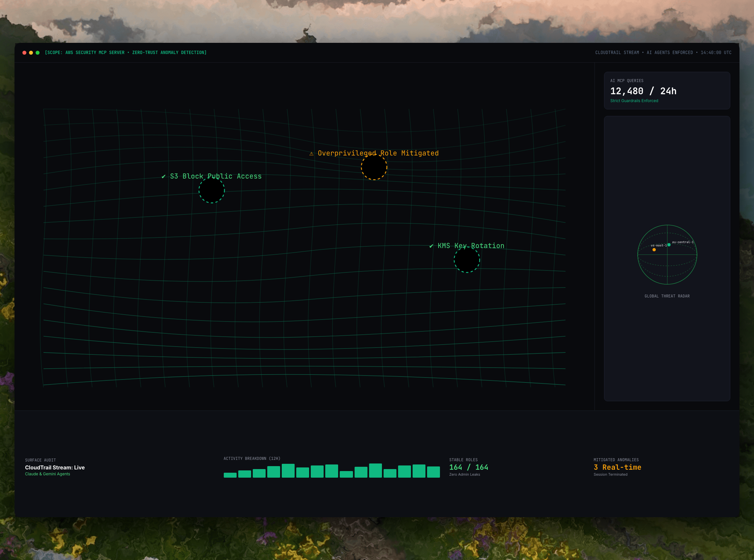Click the CloudTrail Stream status in the header
This screenshot has height=560, width=754.
[x=663, y=53]
